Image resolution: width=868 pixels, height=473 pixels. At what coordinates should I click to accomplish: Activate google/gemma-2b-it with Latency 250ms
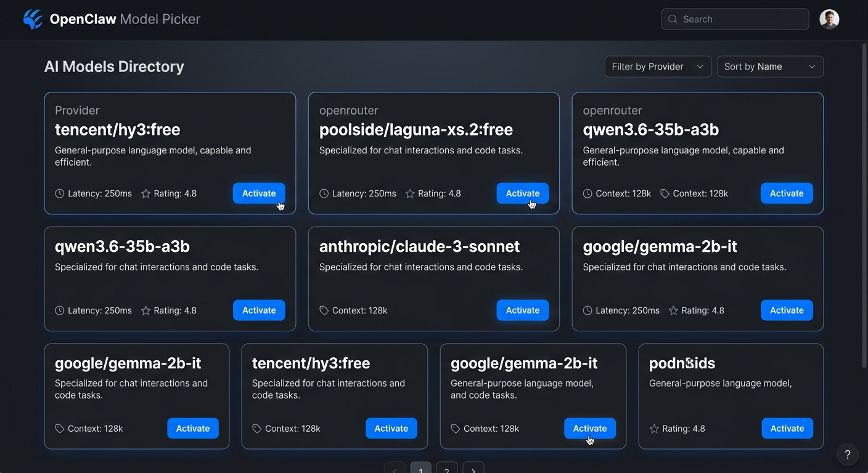[x=787, y=310]
